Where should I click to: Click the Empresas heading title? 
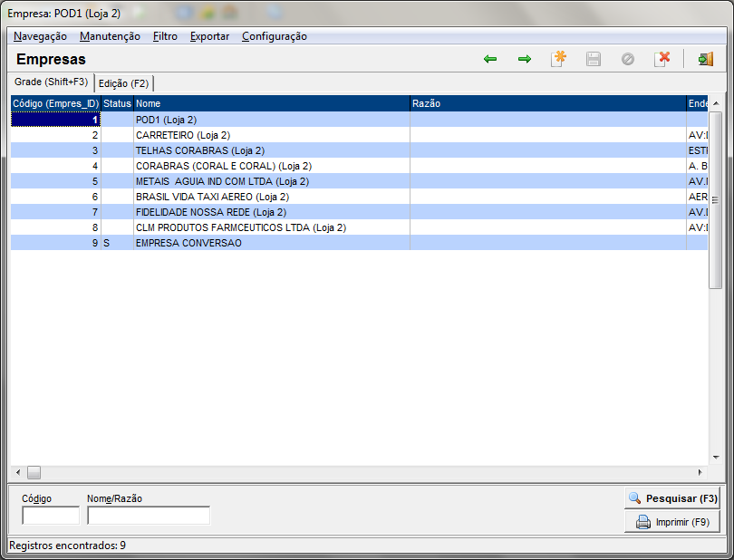[x=51, y=60]
